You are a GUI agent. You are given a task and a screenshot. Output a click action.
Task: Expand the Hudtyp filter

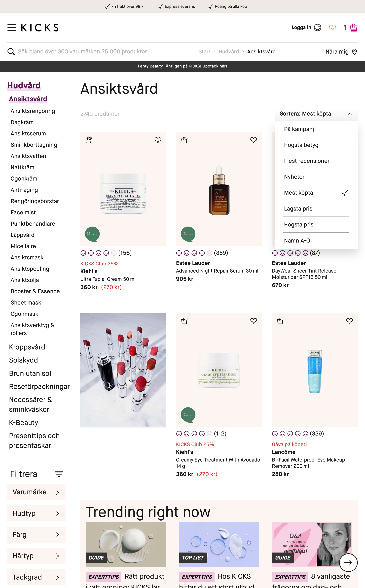click(36, 513)
